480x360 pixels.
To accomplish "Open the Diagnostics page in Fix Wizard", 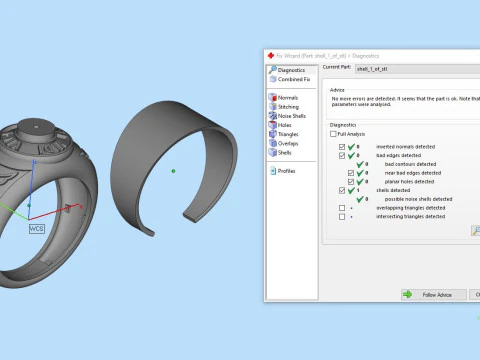I will pos(291,70).
